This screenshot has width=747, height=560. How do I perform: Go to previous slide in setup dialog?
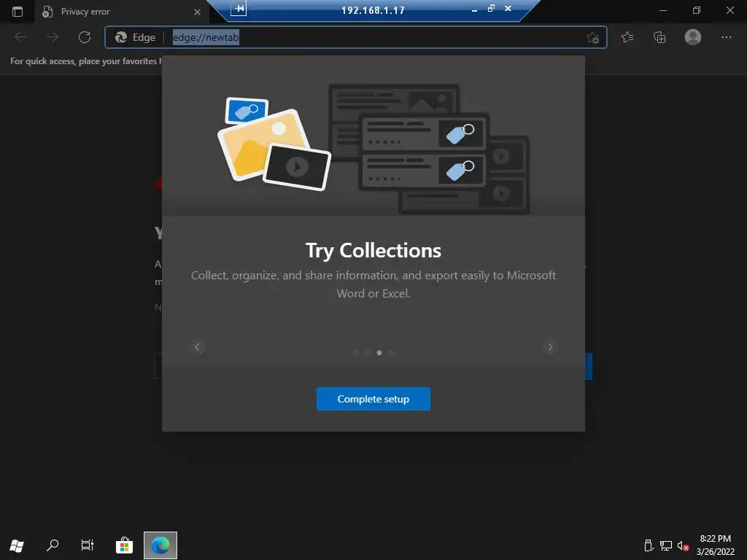point(197,347)
